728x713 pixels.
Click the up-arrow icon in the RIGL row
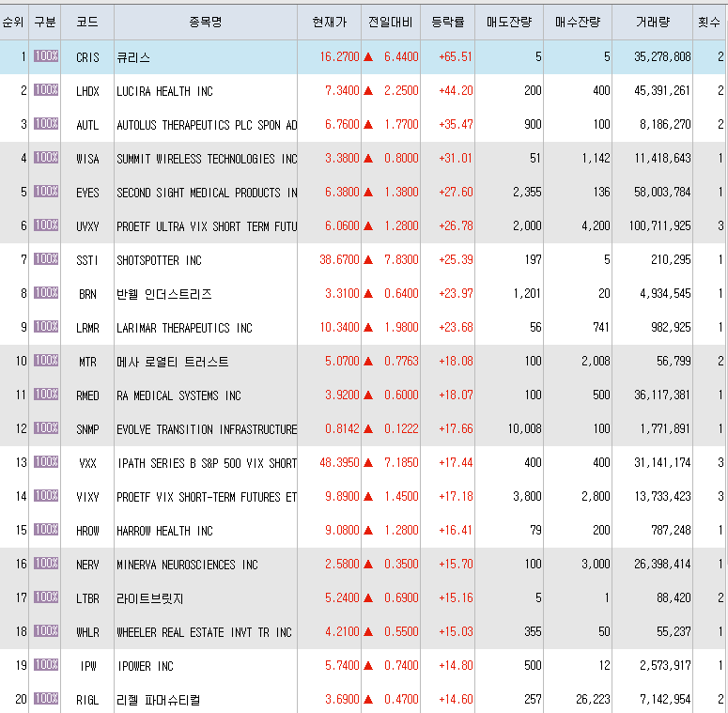tap(368, 700)
